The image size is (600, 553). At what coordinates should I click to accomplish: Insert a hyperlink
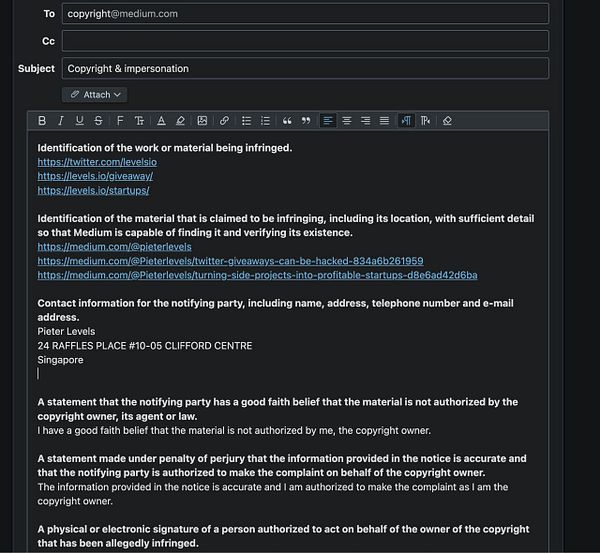click(224, 121)
